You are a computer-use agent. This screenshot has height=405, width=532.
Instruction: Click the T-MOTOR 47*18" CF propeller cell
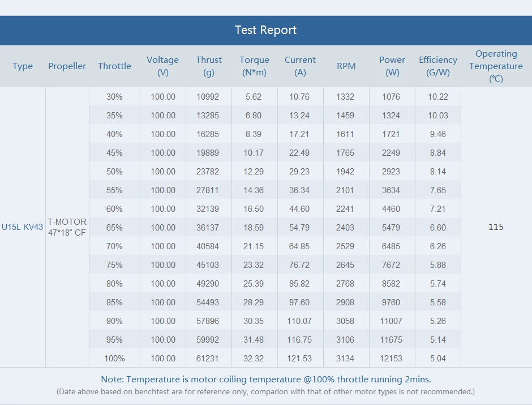(67, 227)
